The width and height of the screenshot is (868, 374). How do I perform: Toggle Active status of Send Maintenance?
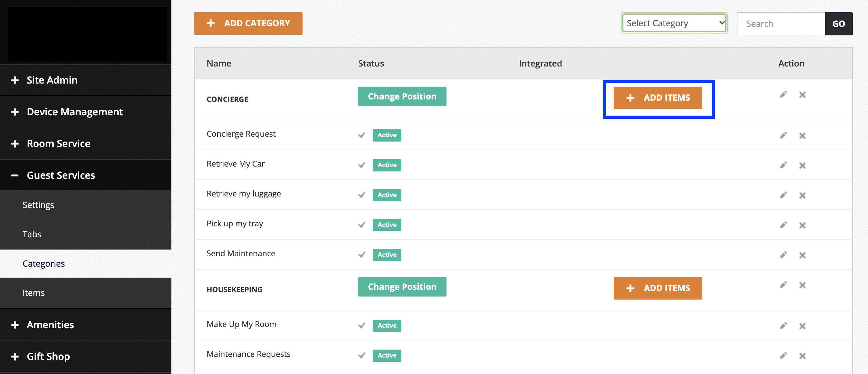tap(386, 255)
